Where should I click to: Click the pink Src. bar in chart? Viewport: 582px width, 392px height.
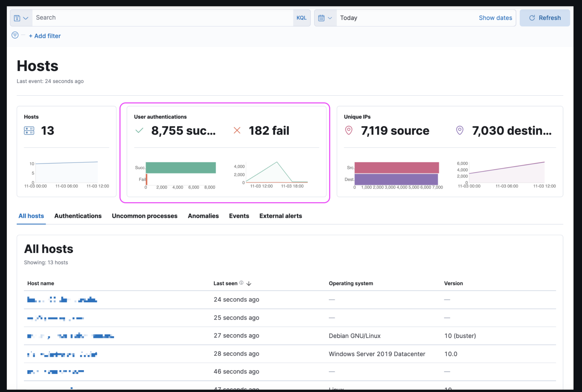point(397,168)
